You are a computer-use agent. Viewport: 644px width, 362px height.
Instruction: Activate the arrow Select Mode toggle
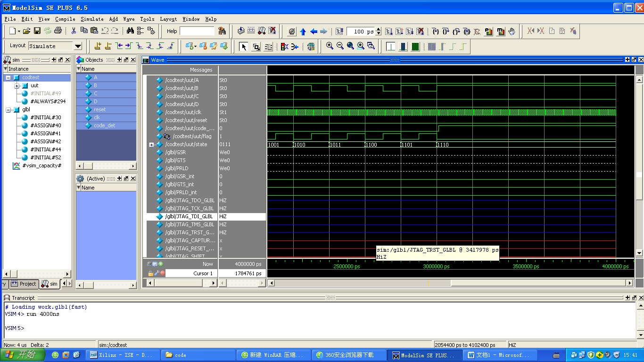point(244,47)
